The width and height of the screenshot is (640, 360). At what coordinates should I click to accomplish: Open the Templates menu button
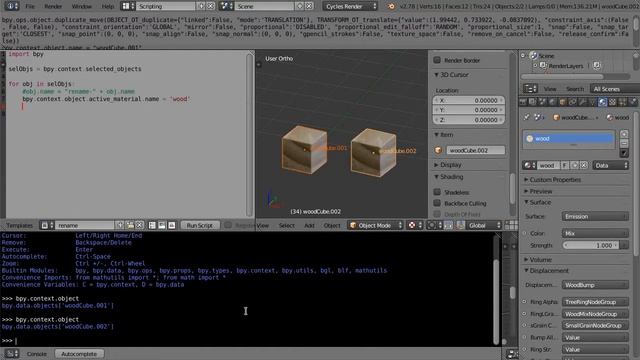click(x=19, y=225)
